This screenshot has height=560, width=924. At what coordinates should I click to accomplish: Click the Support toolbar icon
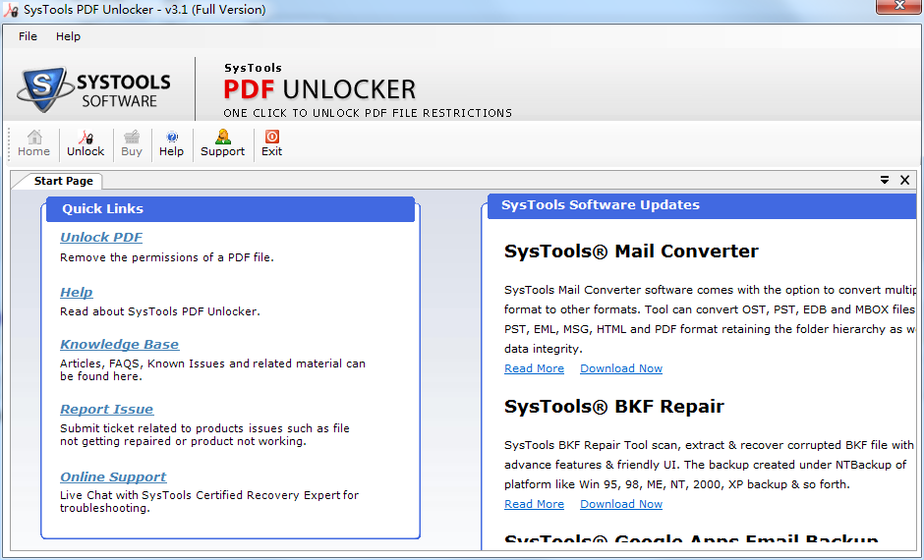[x=222, y=143]
